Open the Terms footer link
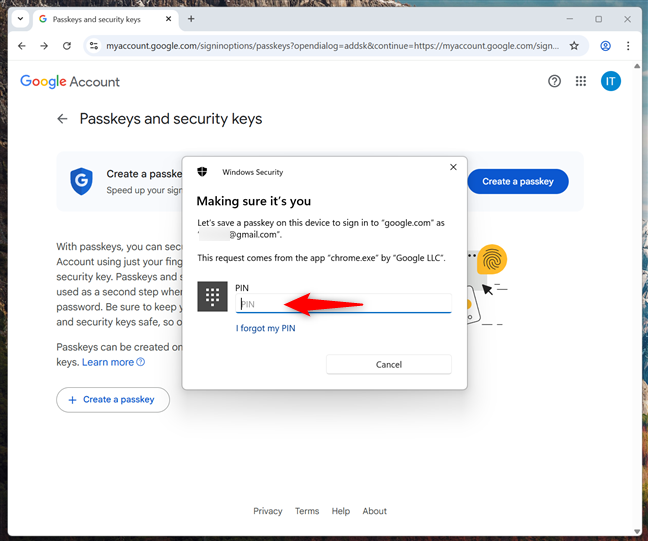This screenshot has height=541, width=648. pyautogui.click(x=307, y=511)
